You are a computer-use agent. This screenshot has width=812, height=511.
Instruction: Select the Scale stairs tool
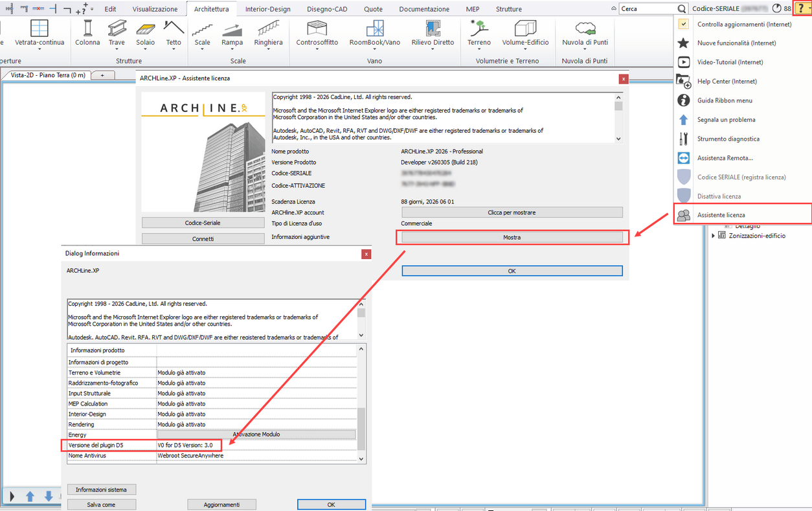[x=203, y=32]
